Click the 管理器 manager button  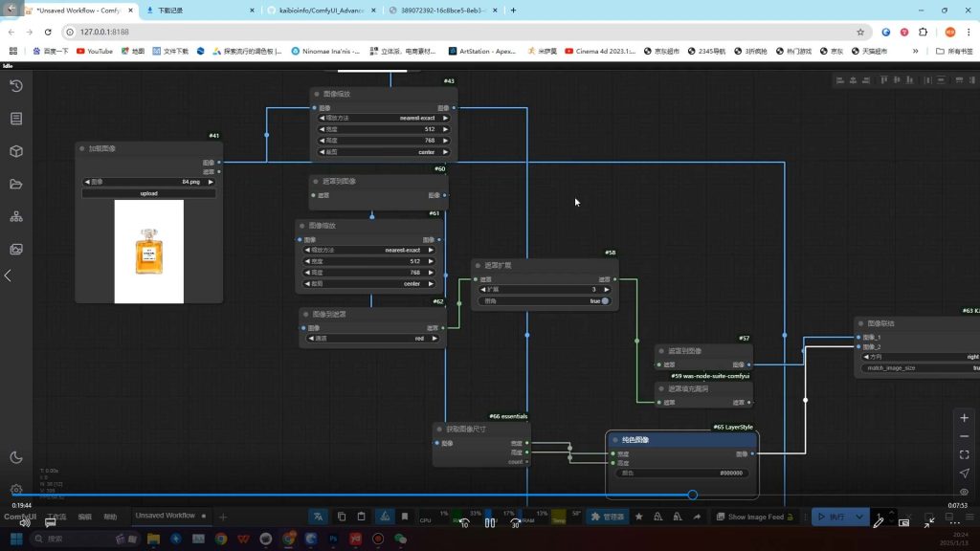pos(607,517)
